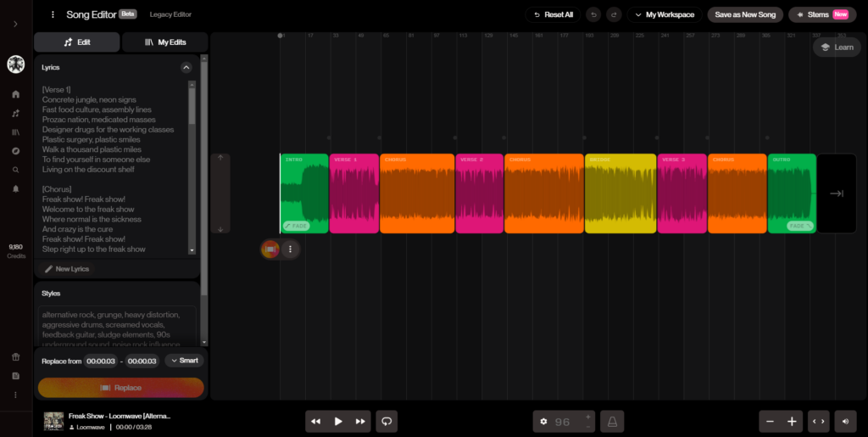Open the Song Editor three-dot menu
868x437 pixels.
(53, 14)
